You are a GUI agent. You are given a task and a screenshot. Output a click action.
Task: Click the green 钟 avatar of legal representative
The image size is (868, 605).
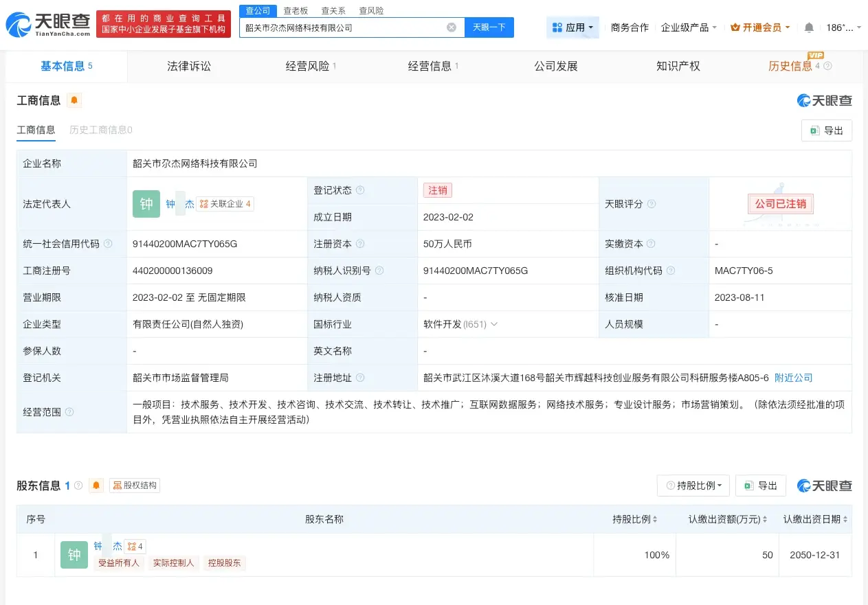click(146, 204)
